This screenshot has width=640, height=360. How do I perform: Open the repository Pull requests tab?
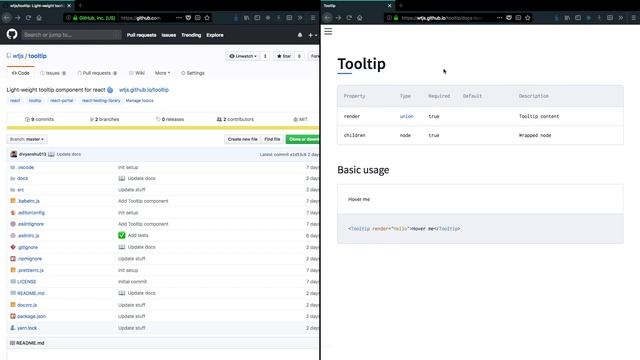point(97,73)
